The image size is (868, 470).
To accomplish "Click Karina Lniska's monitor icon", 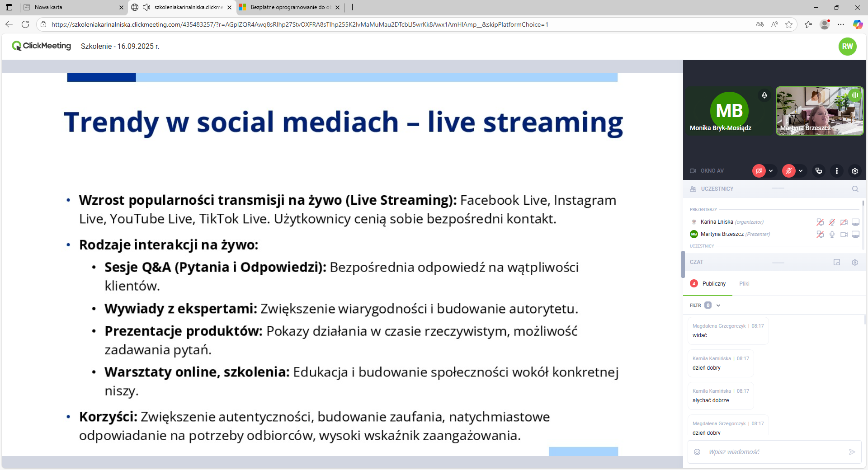I will [856, 222].
